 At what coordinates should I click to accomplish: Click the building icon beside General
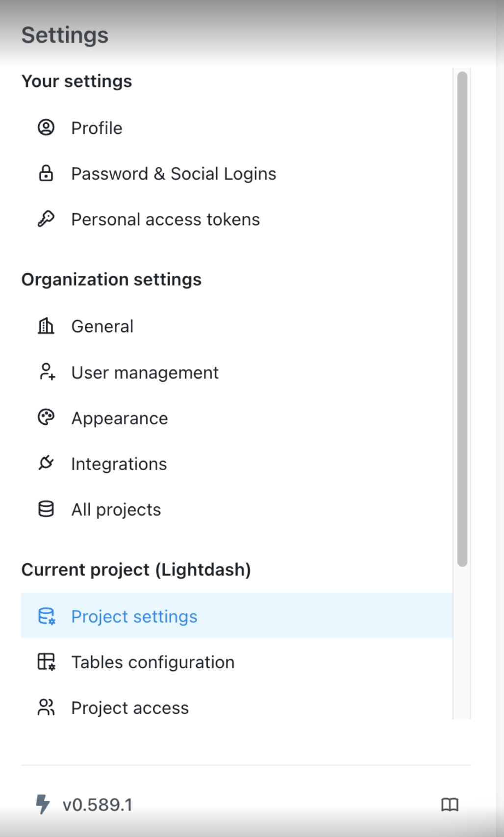[x=46, y=325]
